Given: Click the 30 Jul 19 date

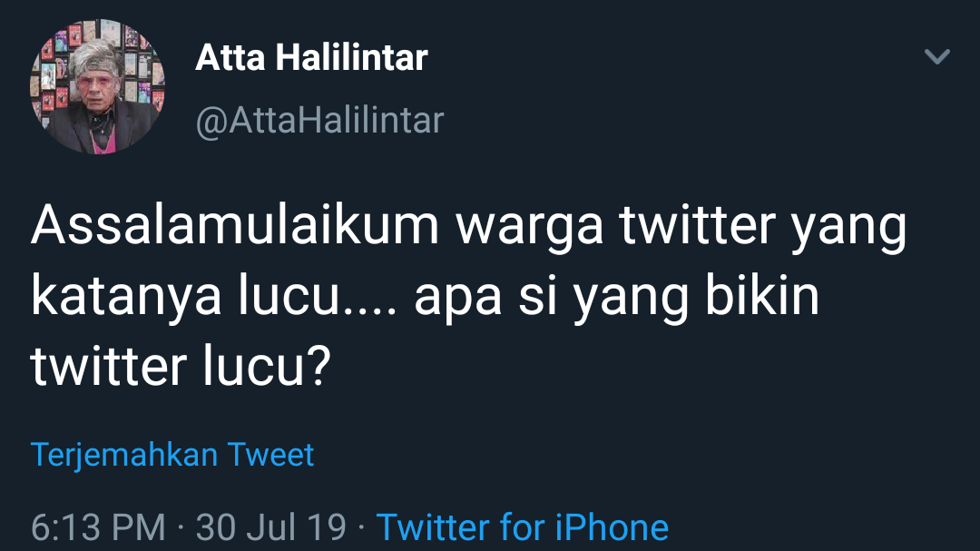Looking at the screenshot, I should point(270,526).
